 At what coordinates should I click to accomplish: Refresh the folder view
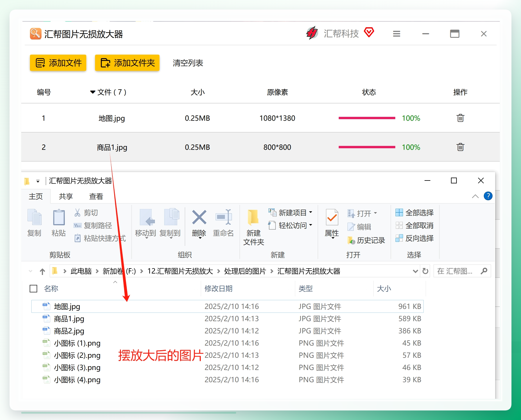[x=425, y=271]
